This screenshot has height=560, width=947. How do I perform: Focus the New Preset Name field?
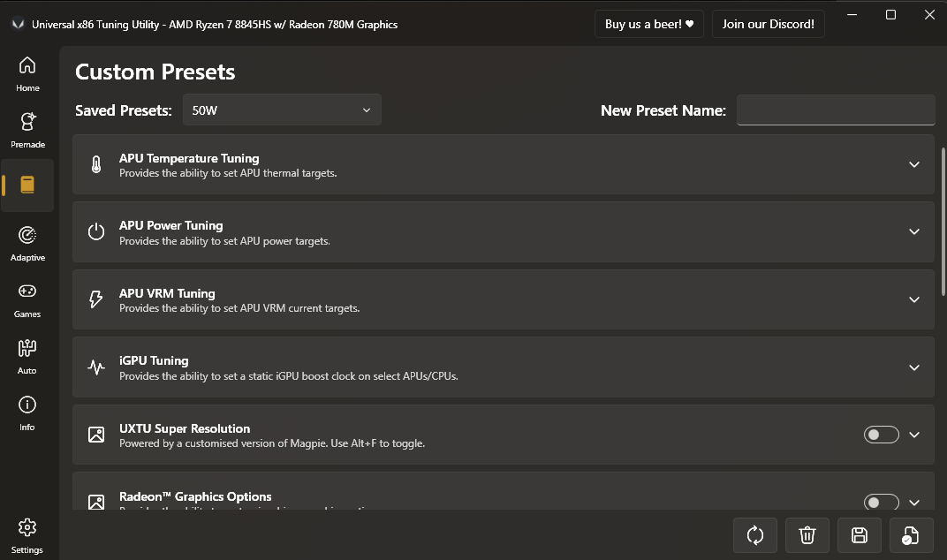coord(836,110)
